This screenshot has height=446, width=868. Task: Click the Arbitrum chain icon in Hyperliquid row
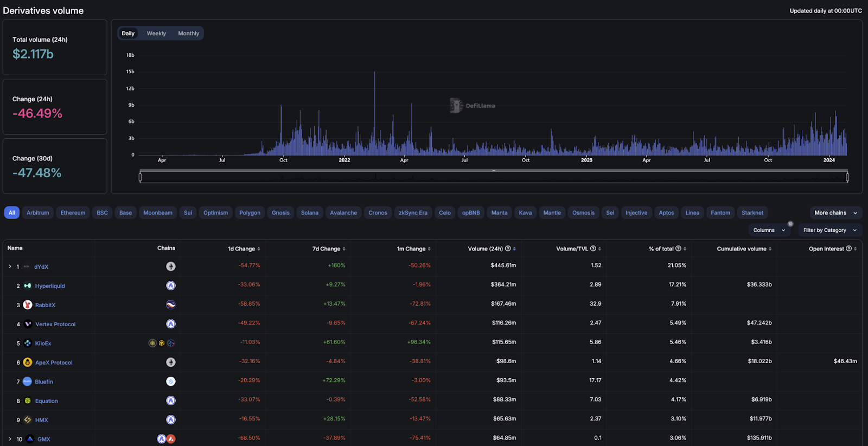171,286
